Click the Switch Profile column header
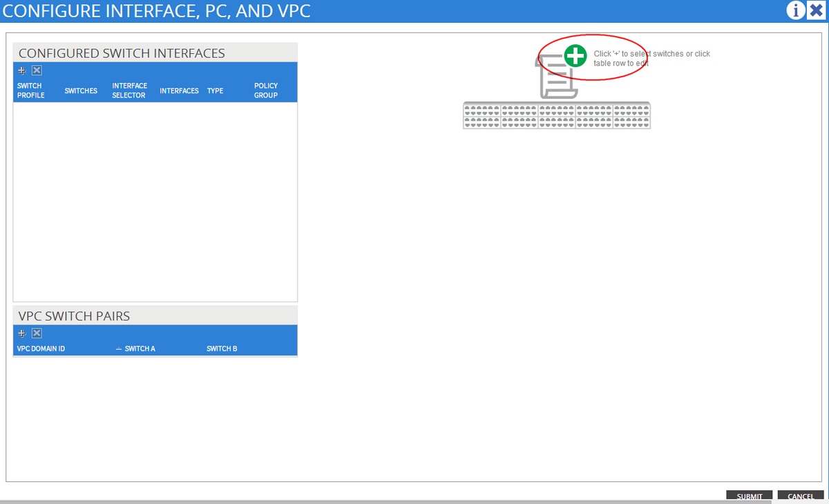Screen dimensions: 829x504 [30, 90]
